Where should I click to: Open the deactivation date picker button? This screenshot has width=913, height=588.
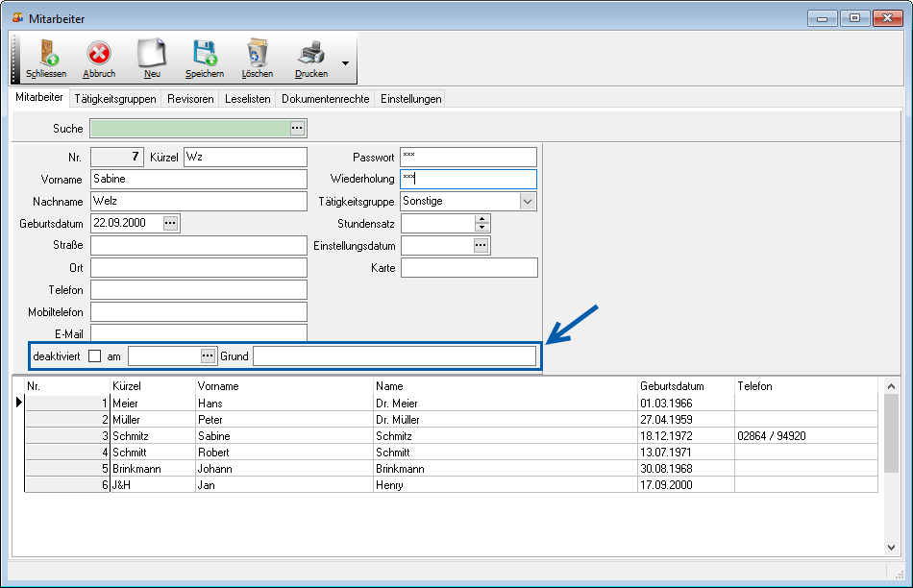[208, 356]
